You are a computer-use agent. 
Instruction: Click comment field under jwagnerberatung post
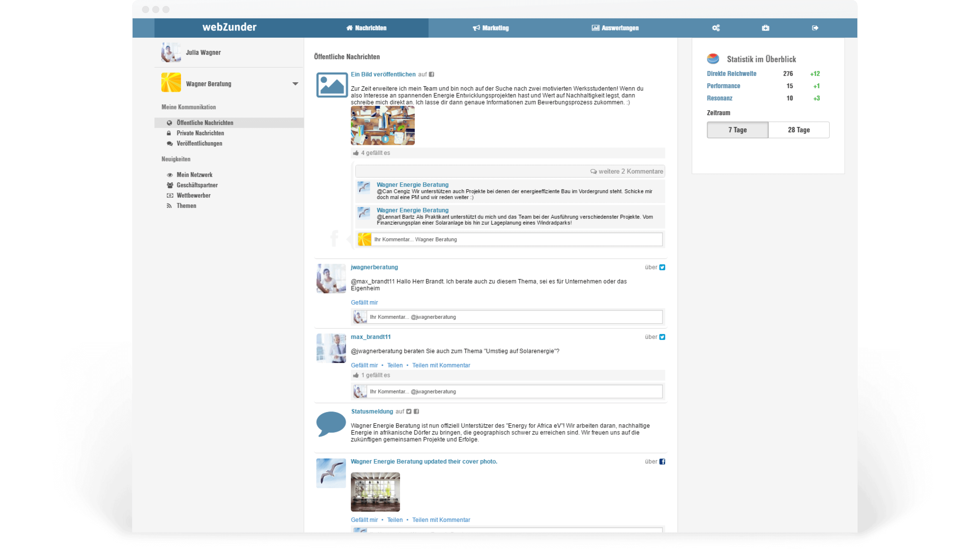click(514, 317)
